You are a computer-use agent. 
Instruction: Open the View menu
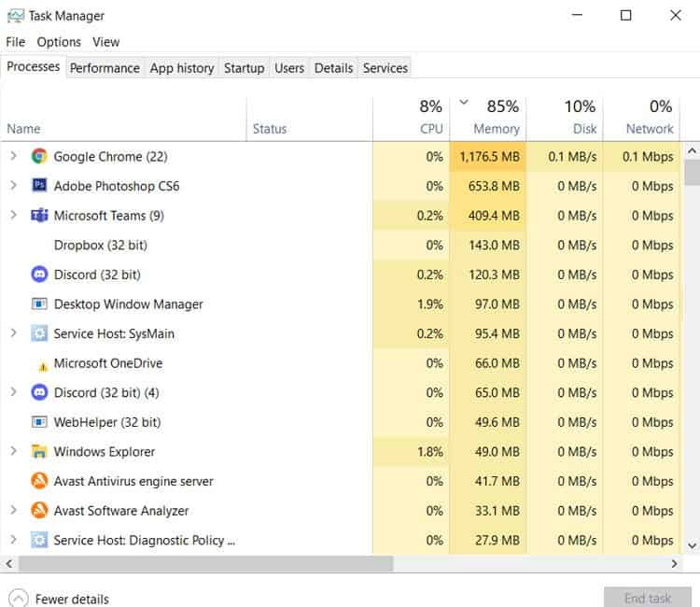[x=105, y=42]
